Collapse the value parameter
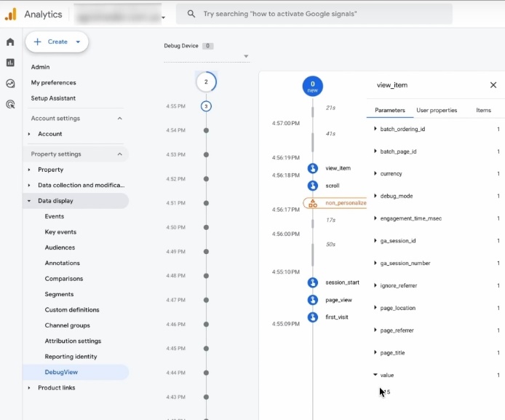 (x=375, y=375)
